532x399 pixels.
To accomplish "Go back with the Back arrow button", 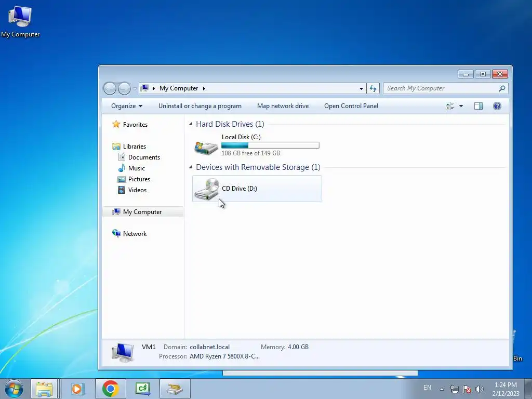I will click(110, 88).
